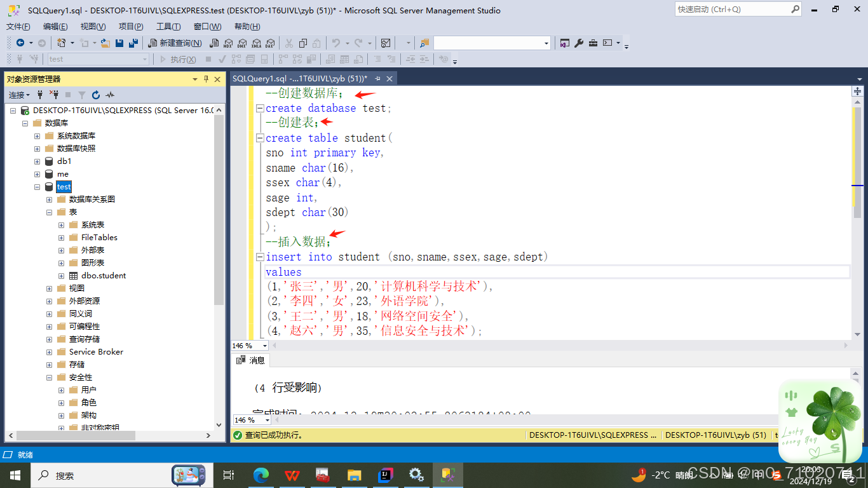Click the New Project icon
Viewport: 868px width, 488px height.
pos(62,43)
